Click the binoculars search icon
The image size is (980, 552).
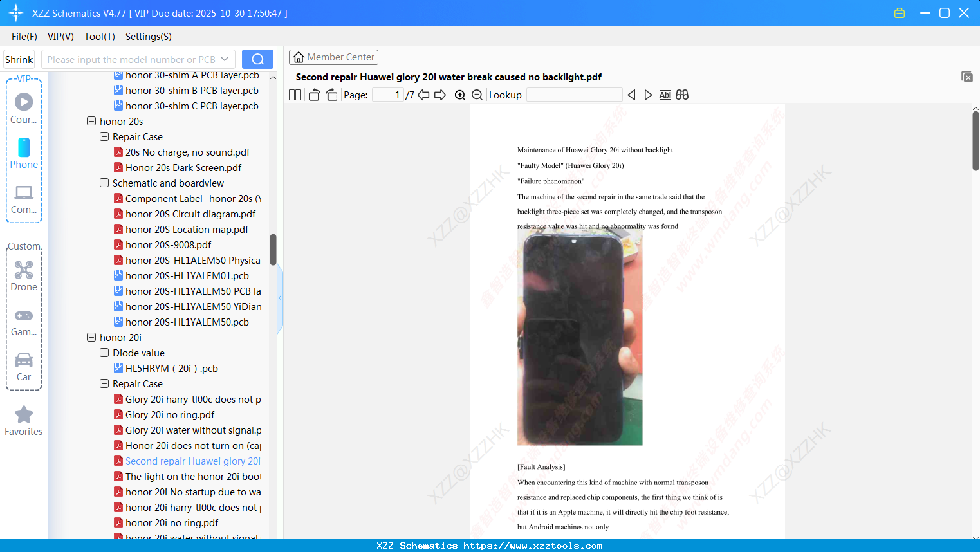tap(682, 95)
